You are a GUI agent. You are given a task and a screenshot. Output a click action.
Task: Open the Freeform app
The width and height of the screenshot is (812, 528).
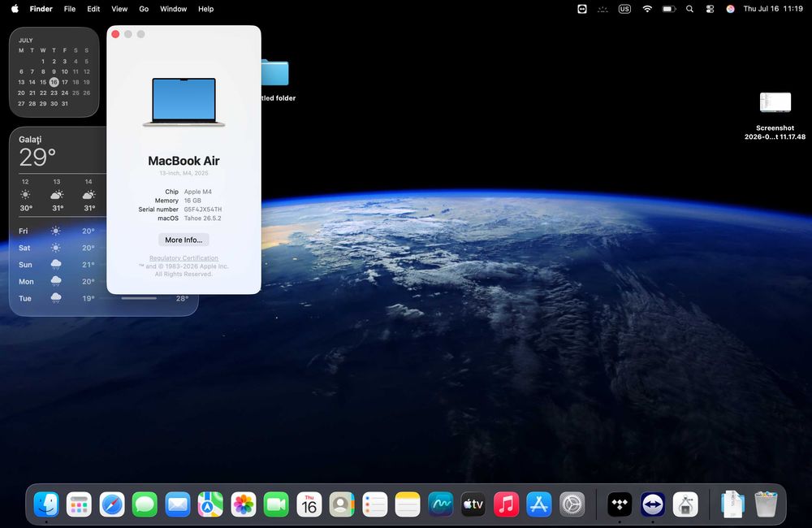pyautogui.click(x=441, y=504)
